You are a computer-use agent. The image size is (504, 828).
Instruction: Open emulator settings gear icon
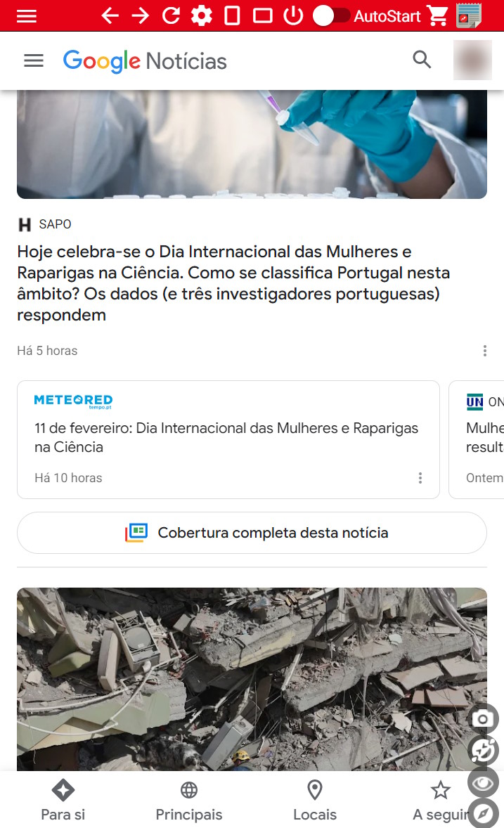[201, 16]
